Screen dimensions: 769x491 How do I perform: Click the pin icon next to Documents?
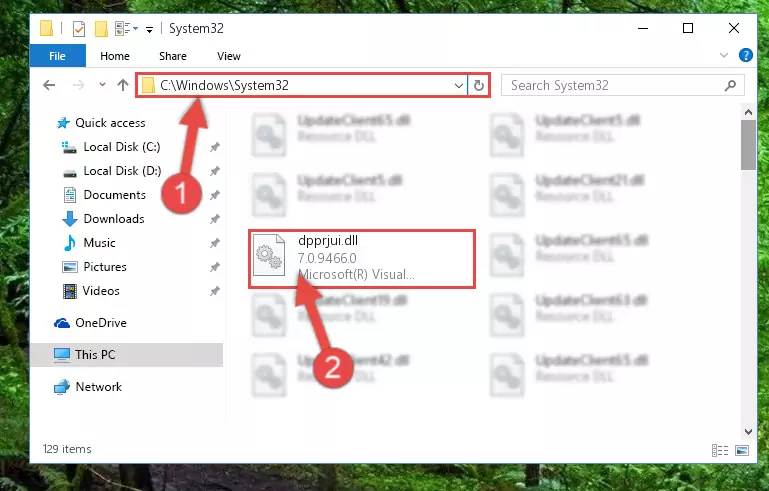(214, 195)
